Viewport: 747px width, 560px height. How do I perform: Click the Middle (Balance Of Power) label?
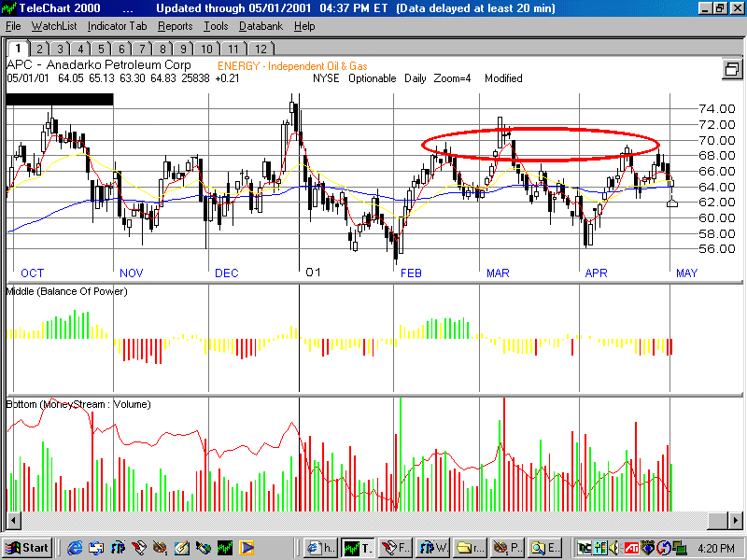point(66,291)
